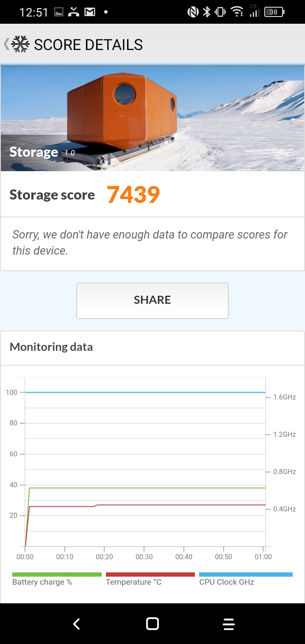Share the storage score result

pyautogui.click(x=152, y=300)
